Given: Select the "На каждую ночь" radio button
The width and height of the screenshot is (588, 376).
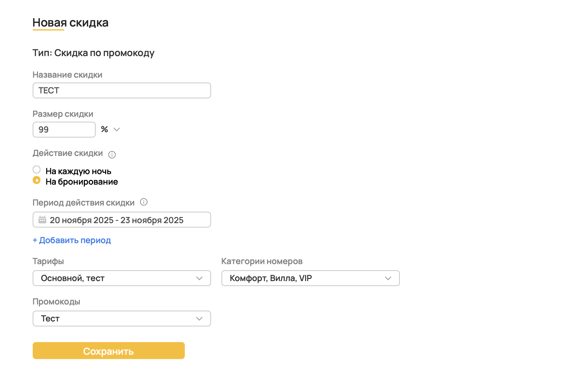Looking at the screenshot, I should pyautogui.click(x=37, y=170).
